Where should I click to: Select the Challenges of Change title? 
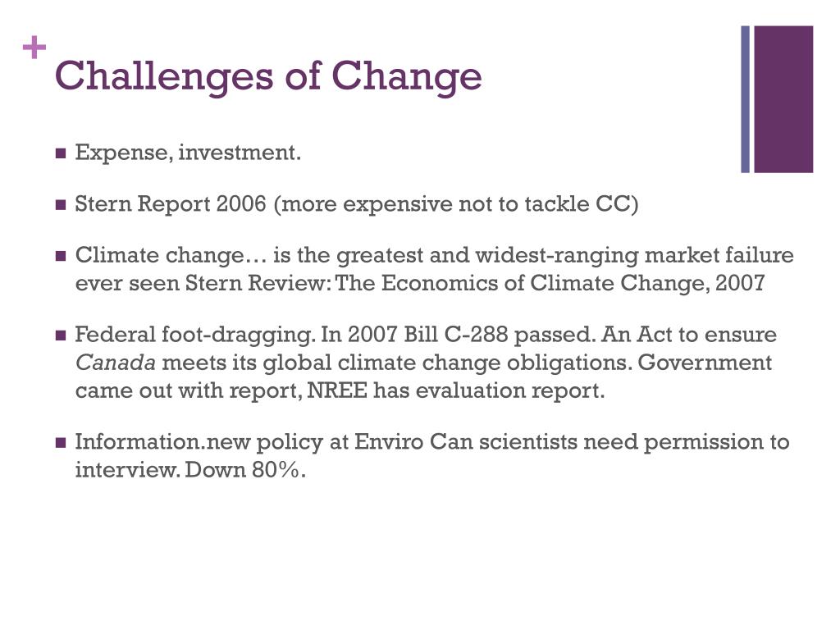pos(268,76)
